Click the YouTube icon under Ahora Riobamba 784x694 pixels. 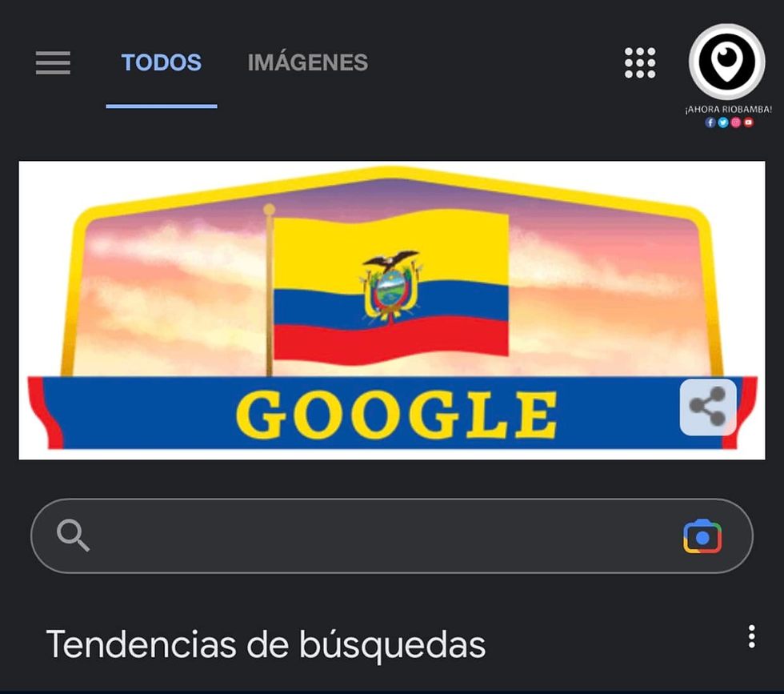coord(749,122)
